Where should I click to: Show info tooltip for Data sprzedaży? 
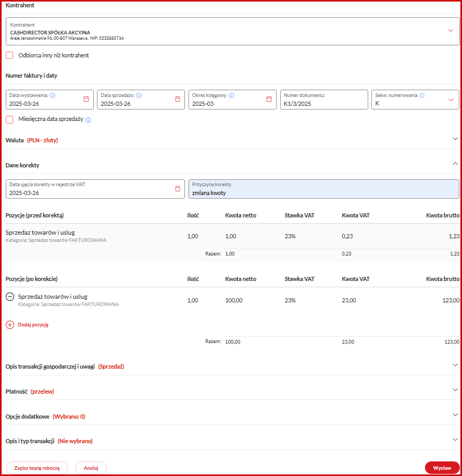click(139, 95)
